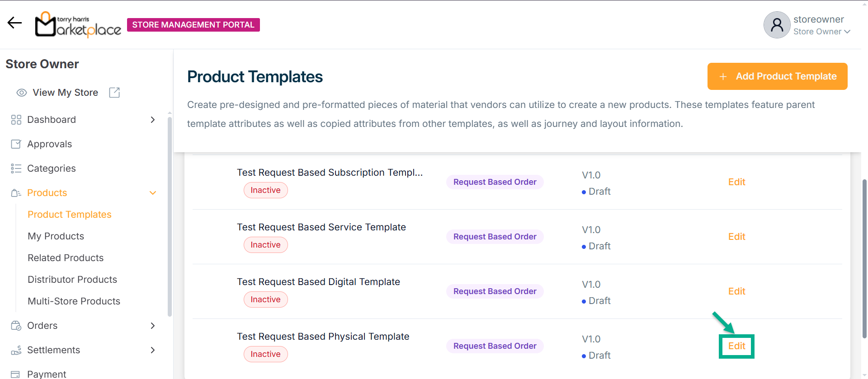Open the Store Owner role dropdown
This screenshot has height=379, width=868.
[822, 32]
